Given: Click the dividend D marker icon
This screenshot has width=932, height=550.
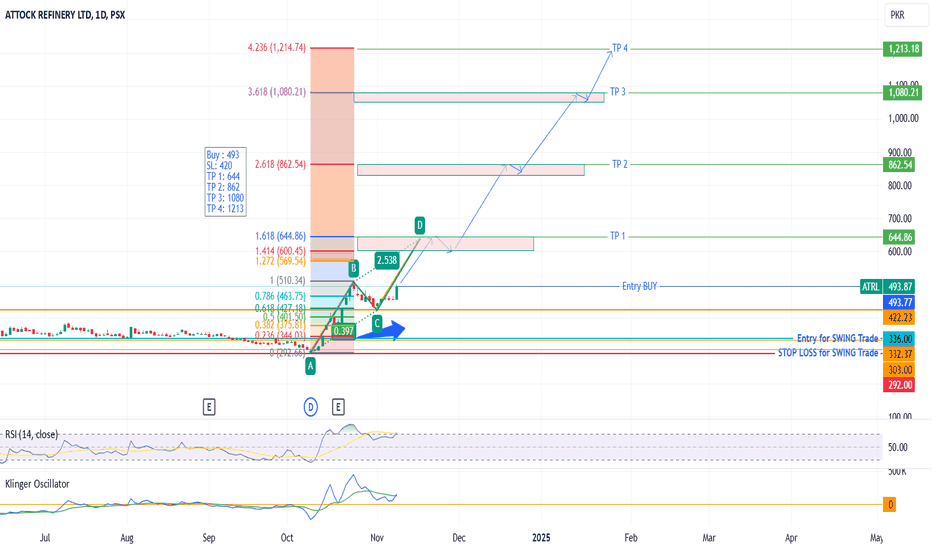Looking at the screenshot, I should 310,407.
